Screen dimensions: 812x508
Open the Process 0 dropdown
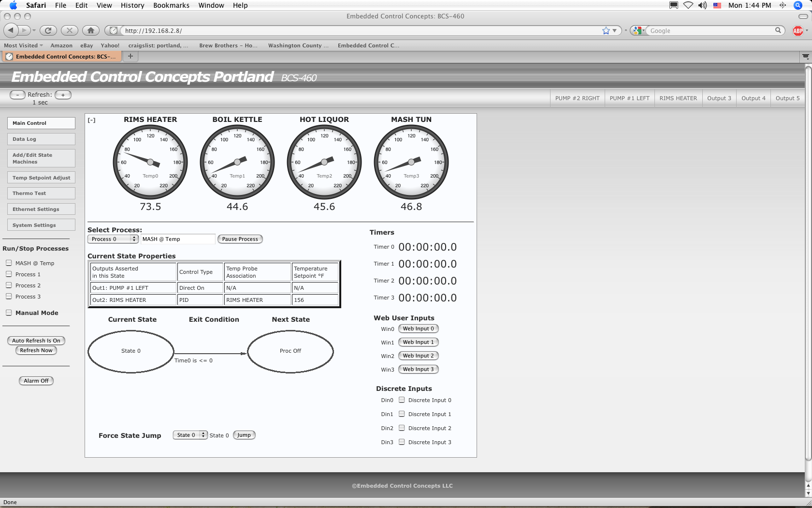(x=113, y=239)
